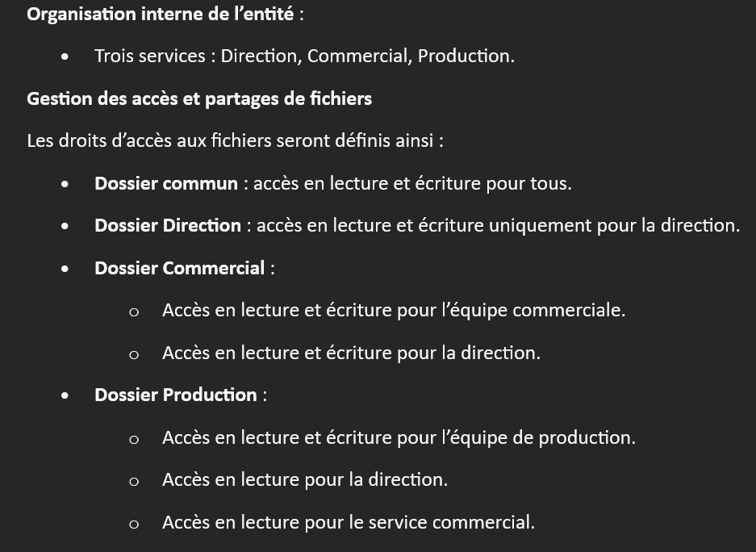Click the bold text "Dossier commun"
Viewport: 756px width, 552px height.
point(165,183)
